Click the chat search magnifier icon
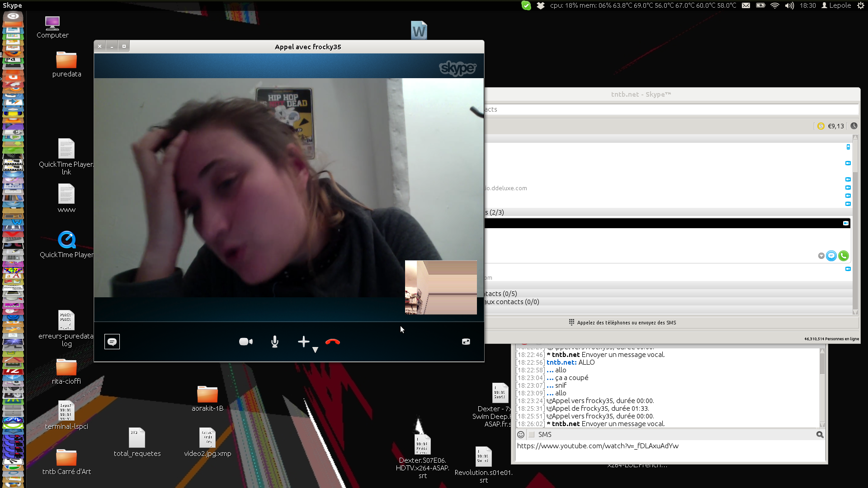This screenshot has width=868, height=488. pyautogui.click(x=820, y=435)
